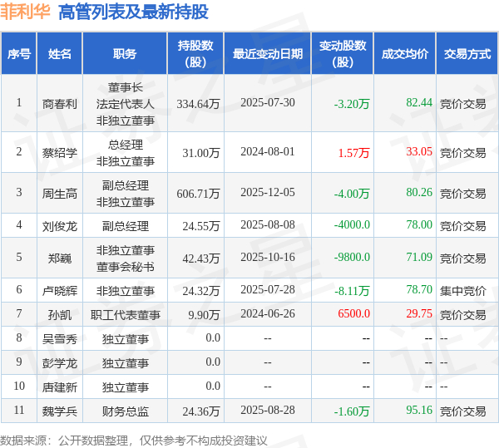Click the name 刘俊龙
499x448 pixels.
[60, 226]
